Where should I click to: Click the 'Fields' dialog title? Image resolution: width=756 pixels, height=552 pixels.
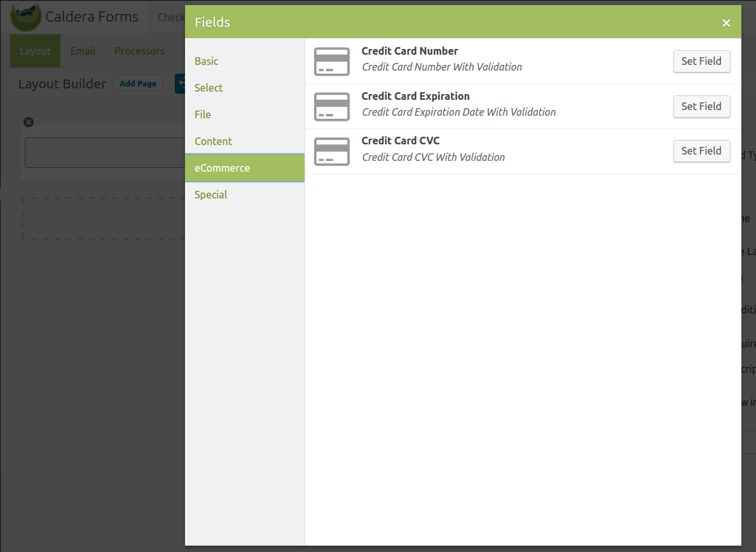click(x=212, y=22)
